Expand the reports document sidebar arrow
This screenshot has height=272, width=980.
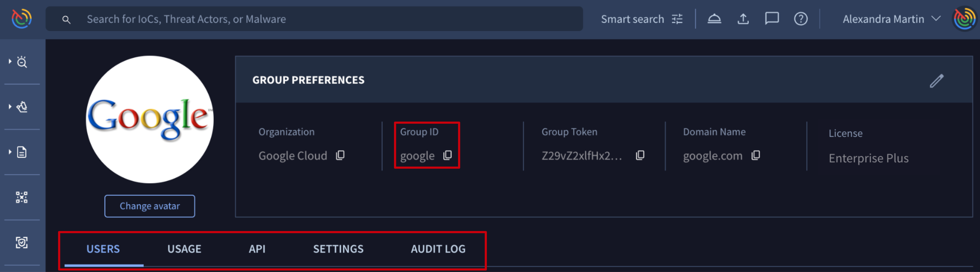click(10, 152)
